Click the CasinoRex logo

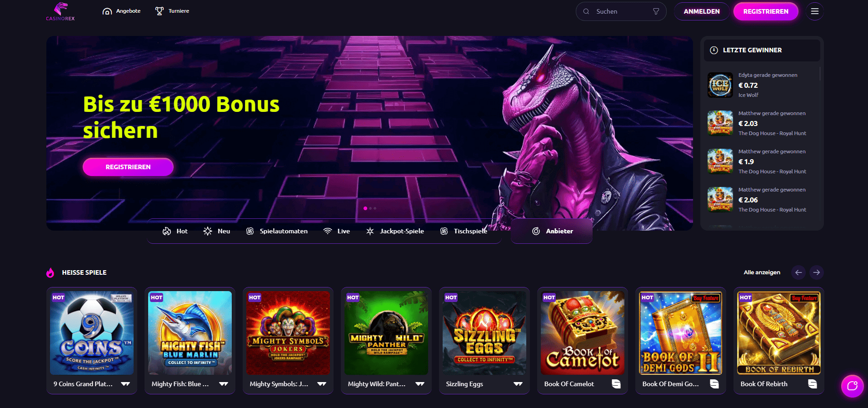tap(60, 11)
